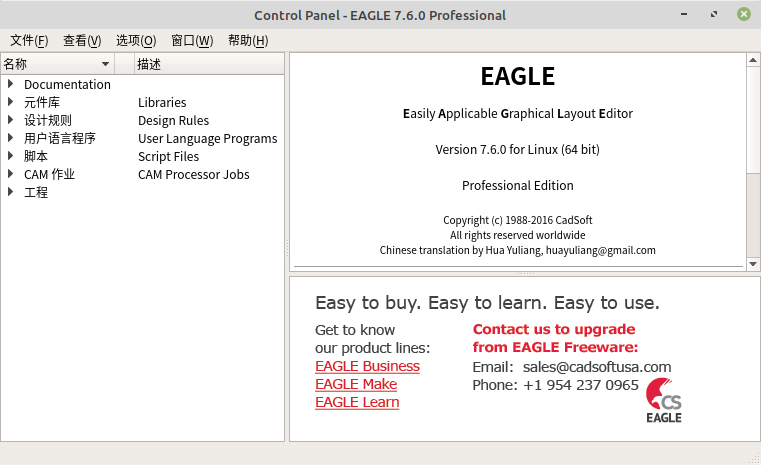
Task: Expand the 设计规则 Design Rules node
Action: coord(10,120)
